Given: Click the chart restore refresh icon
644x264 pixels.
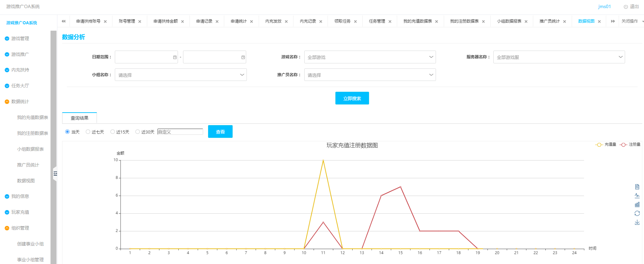Looking at the screenshot, I should [x=637, y=213].
